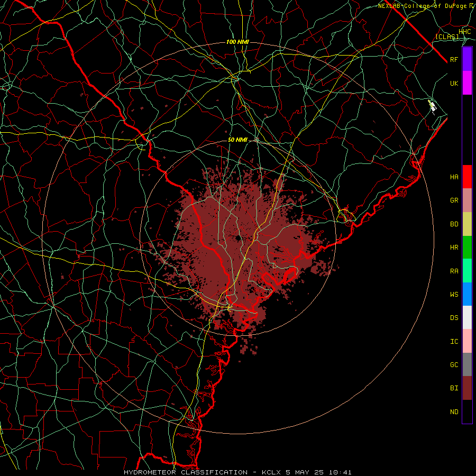Click the HR green legend swatch

467,248
